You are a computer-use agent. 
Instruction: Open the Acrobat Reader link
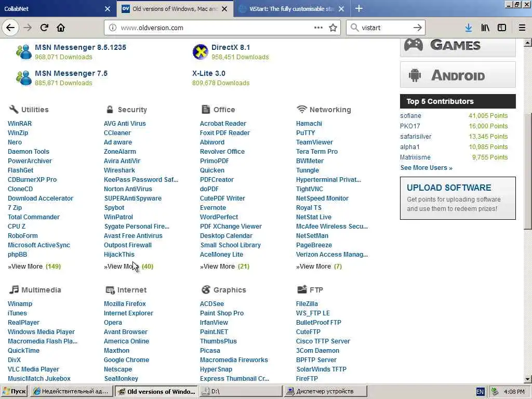(x=223, y=124)
